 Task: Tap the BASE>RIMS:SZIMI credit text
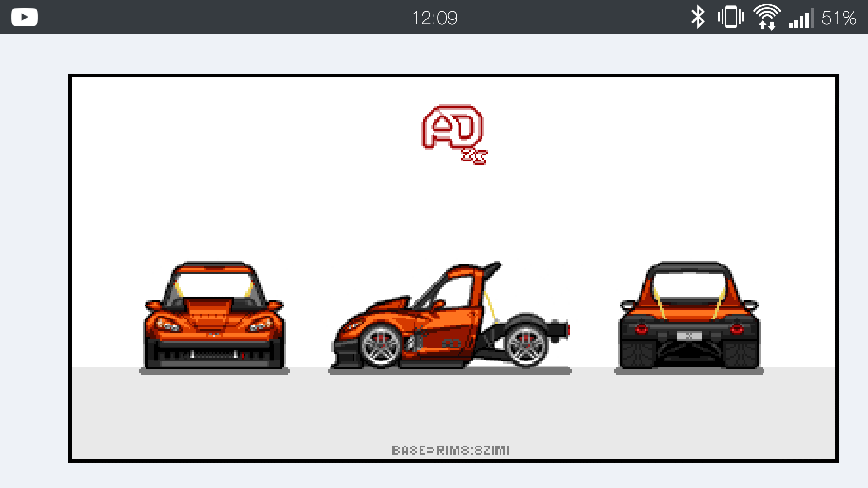450,450
